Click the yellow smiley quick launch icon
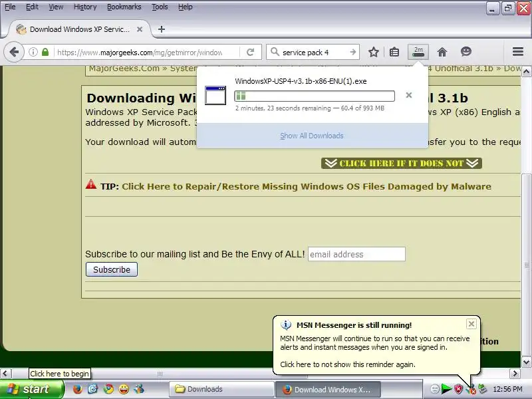The height and width of the screenshot is (399, 532). point(124,389)
